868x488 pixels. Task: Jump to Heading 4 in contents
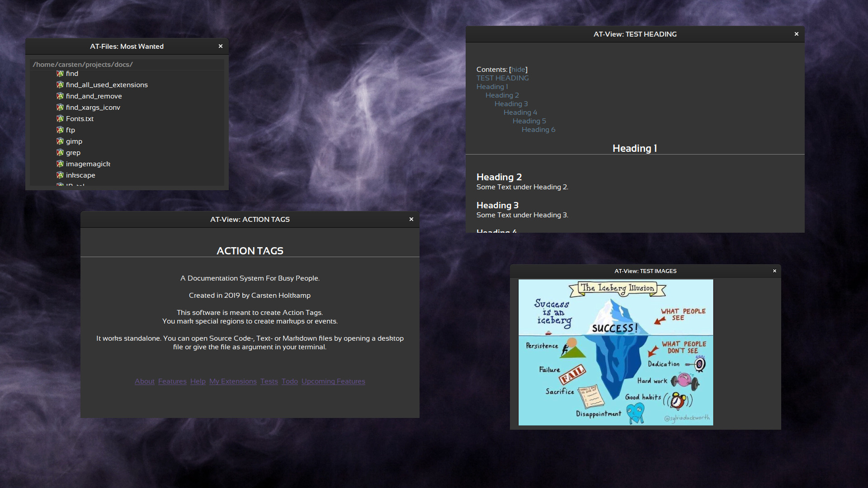coord(520,113)
